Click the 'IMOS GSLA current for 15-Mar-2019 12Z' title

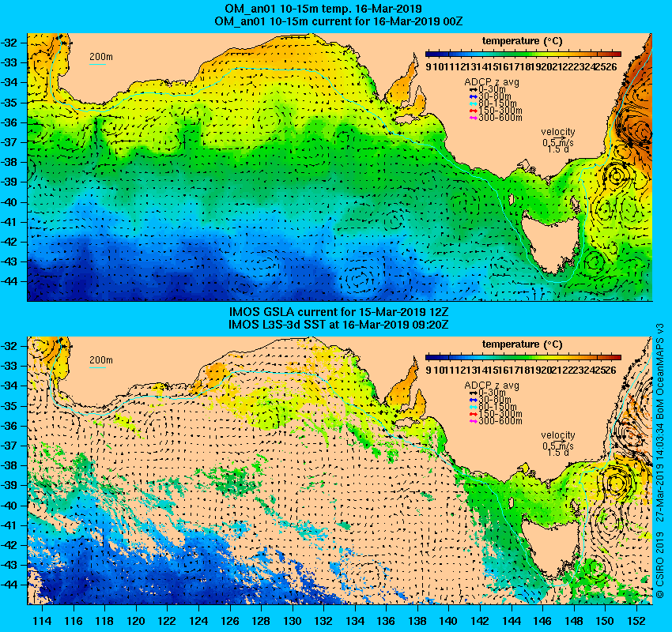click(x=338, y=312)
